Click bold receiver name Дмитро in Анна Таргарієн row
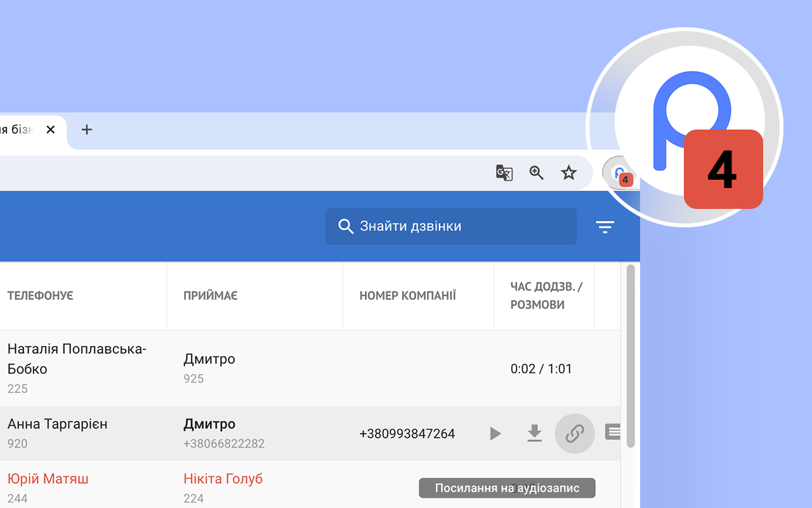Screen dimensions: 812x508 click(209, 424)
